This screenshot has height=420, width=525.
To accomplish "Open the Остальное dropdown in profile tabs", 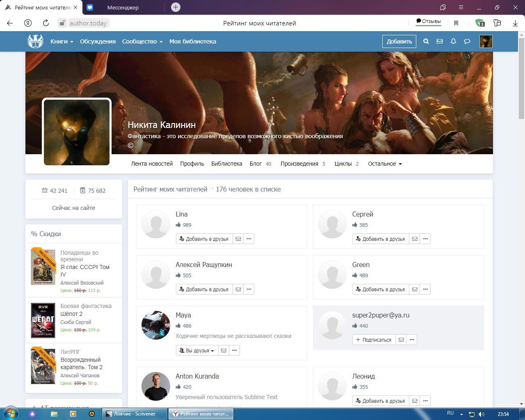I will click(385, 164).
